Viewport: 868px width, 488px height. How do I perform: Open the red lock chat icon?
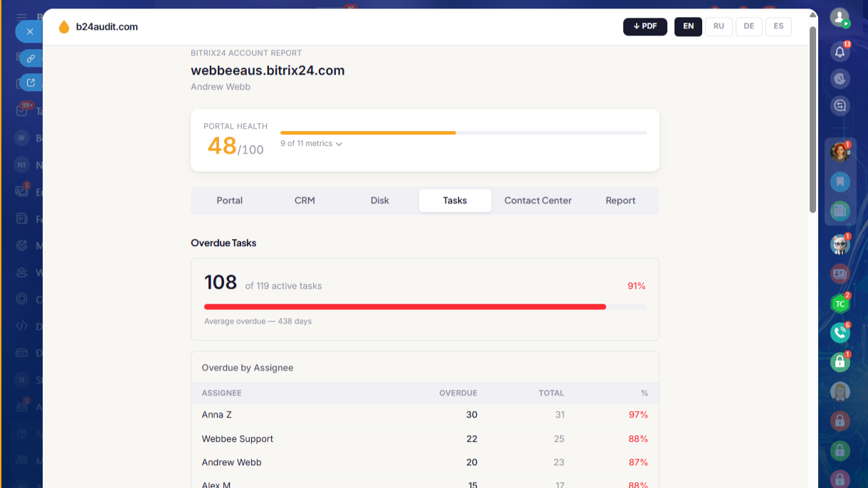[x=840, y=420]
